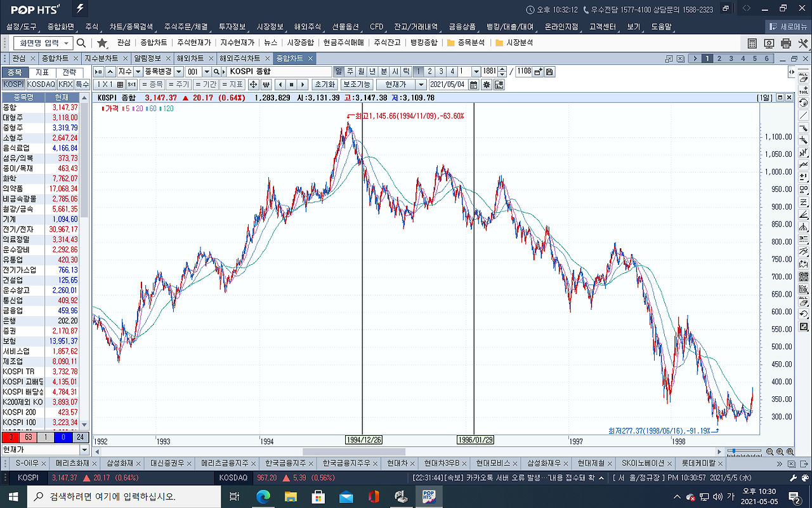
Task: Expand the screen page arrow before page 1
Action: pos(696,58)
